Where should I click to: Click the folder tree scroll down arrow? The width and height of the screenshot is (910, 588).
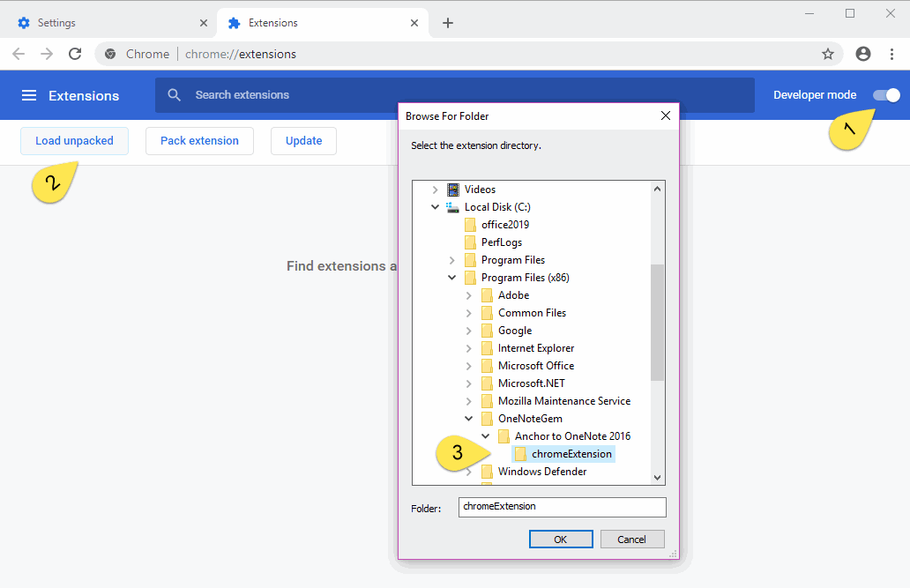pos(657,478)
